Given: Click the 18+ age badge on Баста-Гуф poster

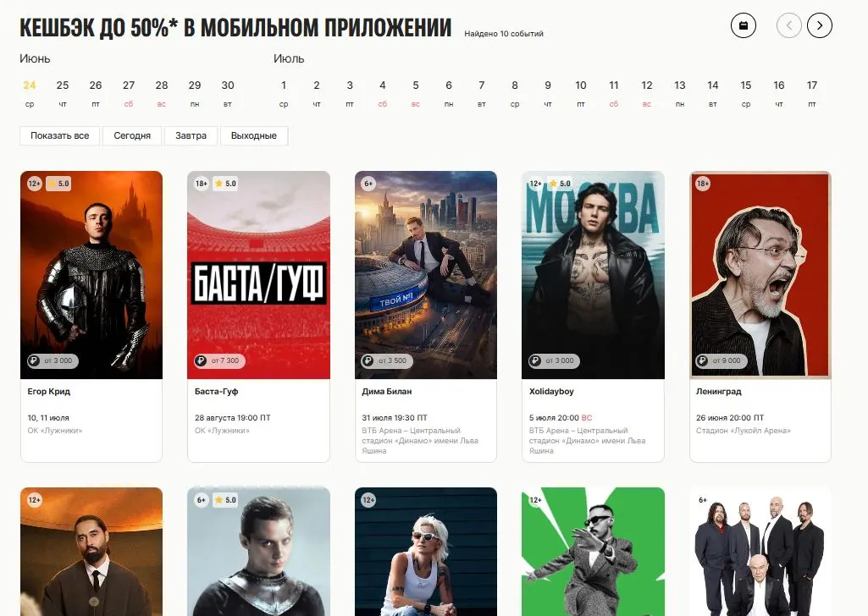Looking at the screenshot, I should pos(202,184).
